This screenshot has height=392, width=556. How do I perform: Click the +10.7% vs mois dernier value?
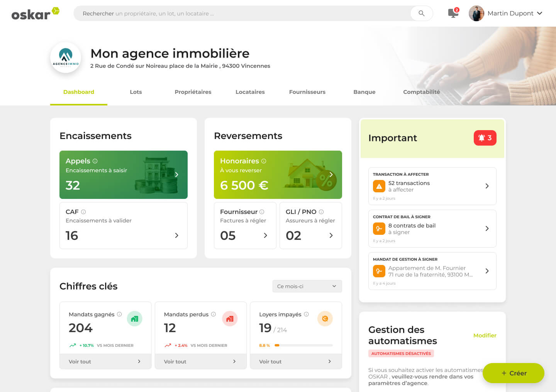[x=86, y=345]
